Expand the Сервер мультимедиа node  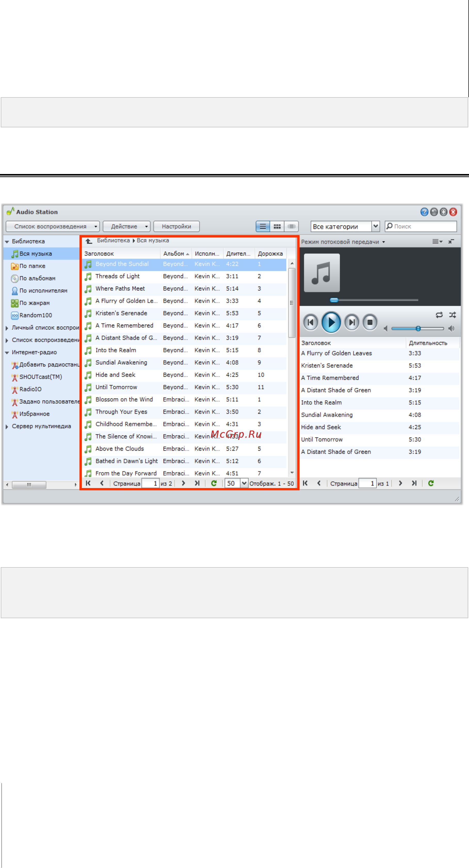click(7, 427)
